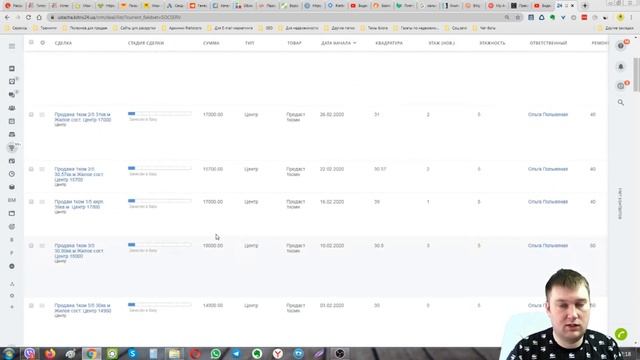640x360 pixels.
Task: Open the calendar icon in left sidebar
Action: click(x=12, y=121)
